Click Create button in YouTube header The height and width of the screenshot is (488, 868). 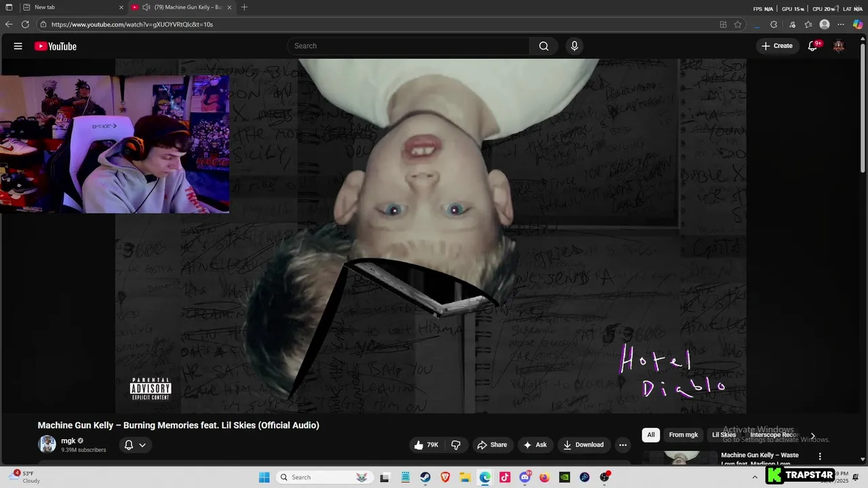[x=776, y=46]
